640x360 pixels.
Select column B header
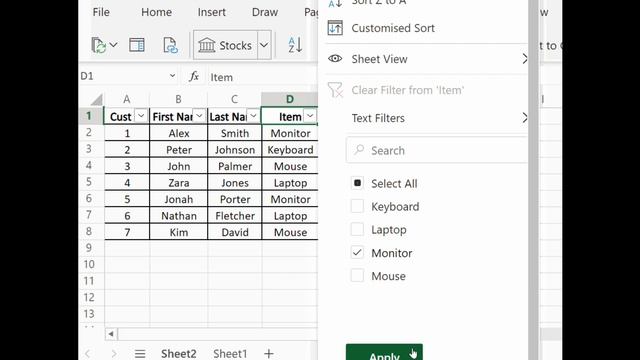coord(178,99)
